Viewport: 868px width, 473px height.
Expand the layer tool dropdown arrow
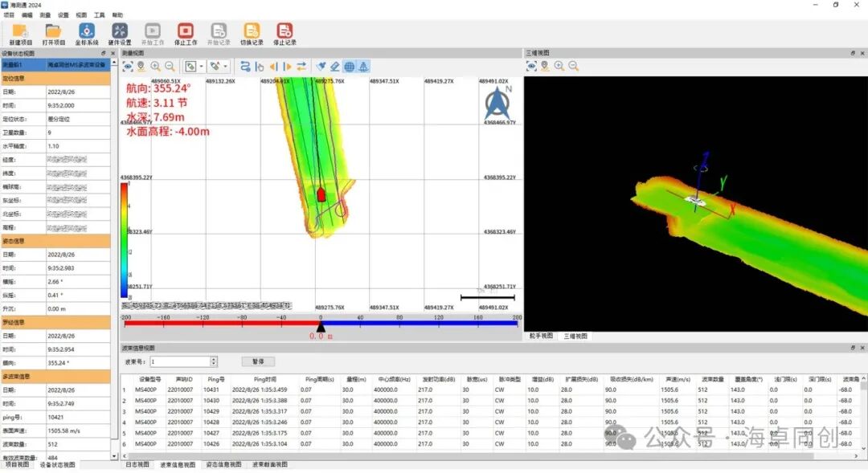201,67
